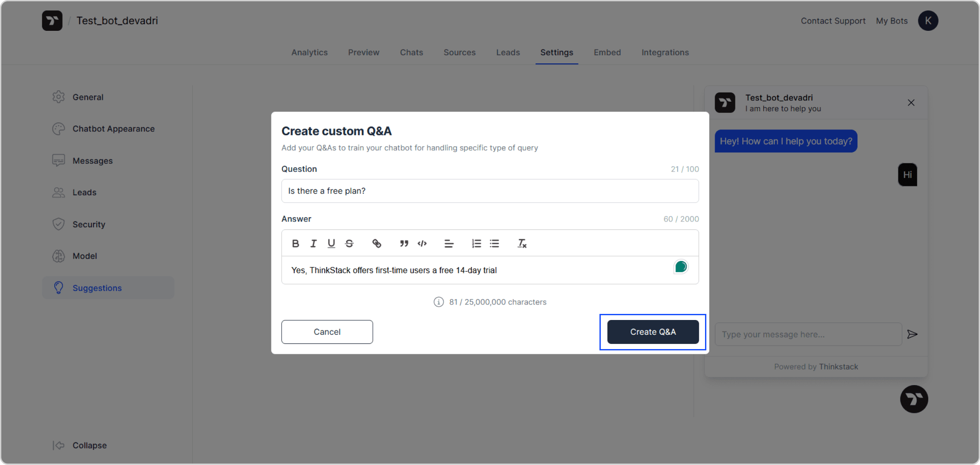Click into the Answer text area
The image size is (980, 465).
click(x=490, y=270)
